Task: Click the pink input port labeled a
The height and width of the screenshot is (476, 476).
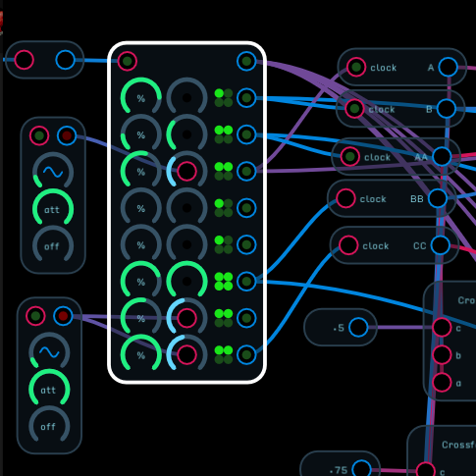Action: point(442,382)
